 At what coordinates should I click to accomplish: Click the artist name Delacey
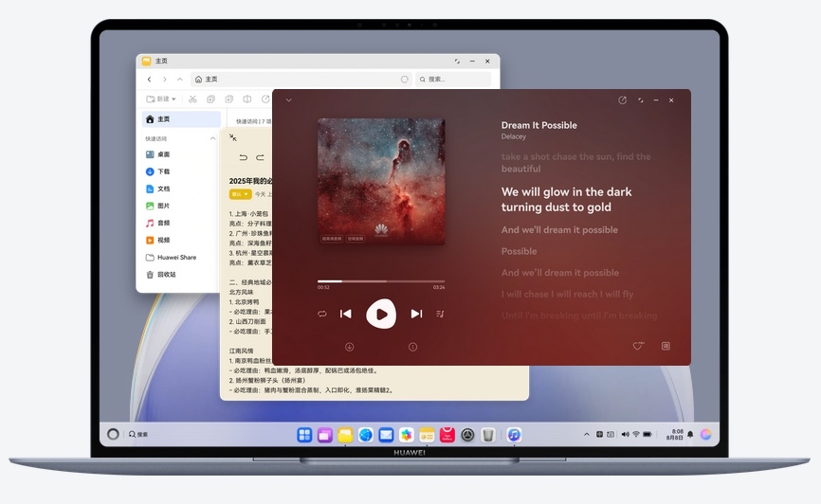click(x=513, y=136)
